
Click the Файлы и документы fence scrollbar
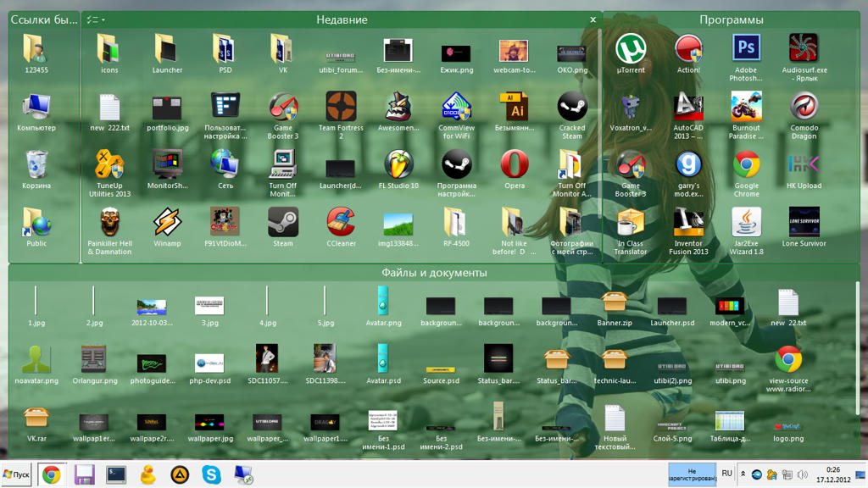point(858,347)
